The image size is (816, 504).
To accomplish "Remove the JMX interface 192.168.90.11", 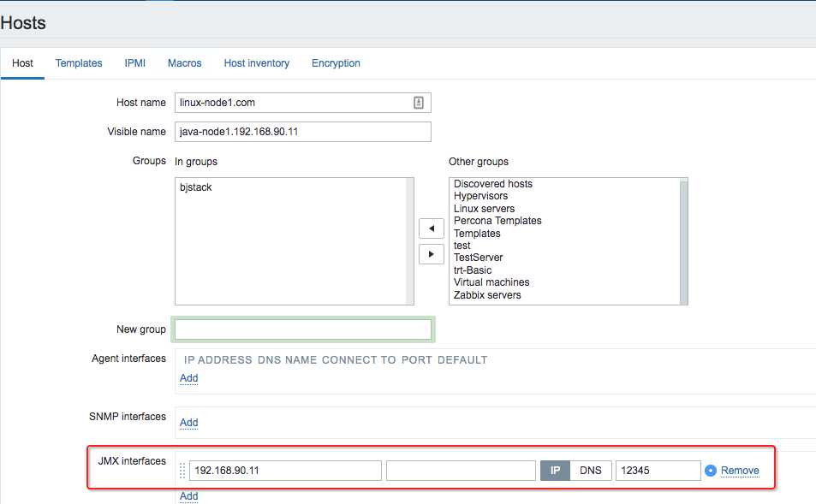I will coord(740,471).
